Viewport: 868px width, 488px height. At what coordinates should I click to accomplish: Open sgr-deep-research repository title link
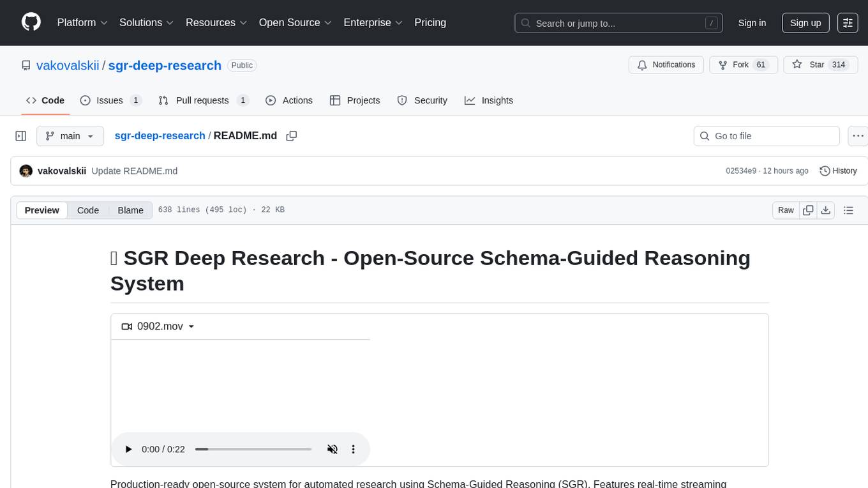[165, 65]
